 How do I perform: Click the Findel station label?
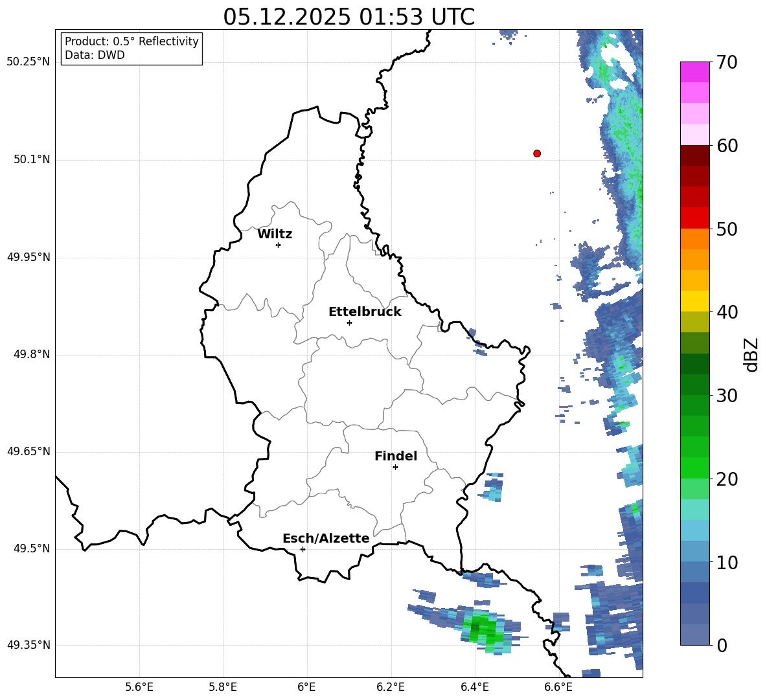click(x=396, y=456)
